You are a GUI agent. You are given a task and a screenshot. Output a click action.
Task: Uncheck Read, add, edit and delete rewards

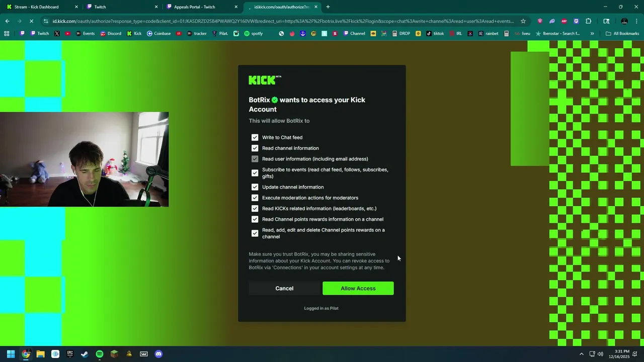click(255, 233)
